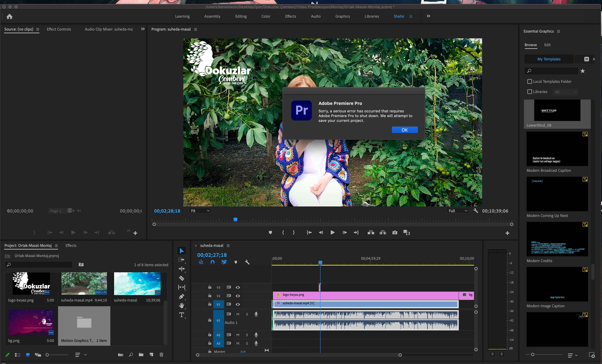Check the Libraries checkbox

tap(530, 92)
